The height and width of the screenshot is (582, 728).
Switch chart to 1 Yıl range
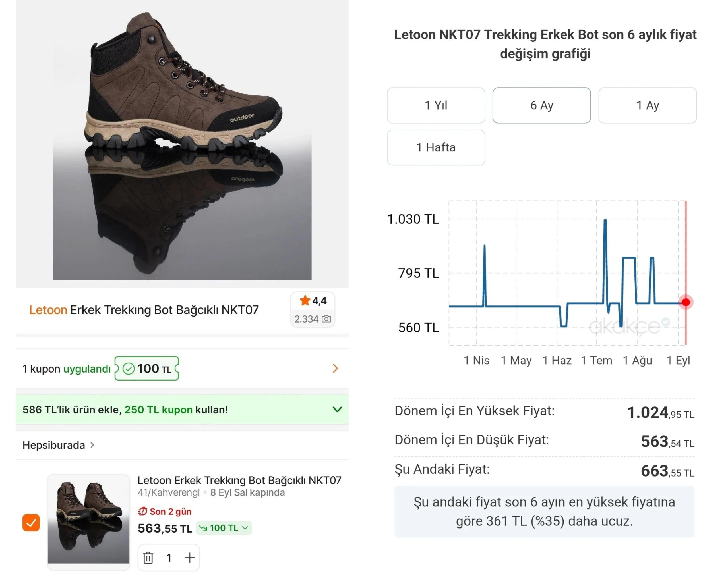pyautogui.click(x=436, y=105)
